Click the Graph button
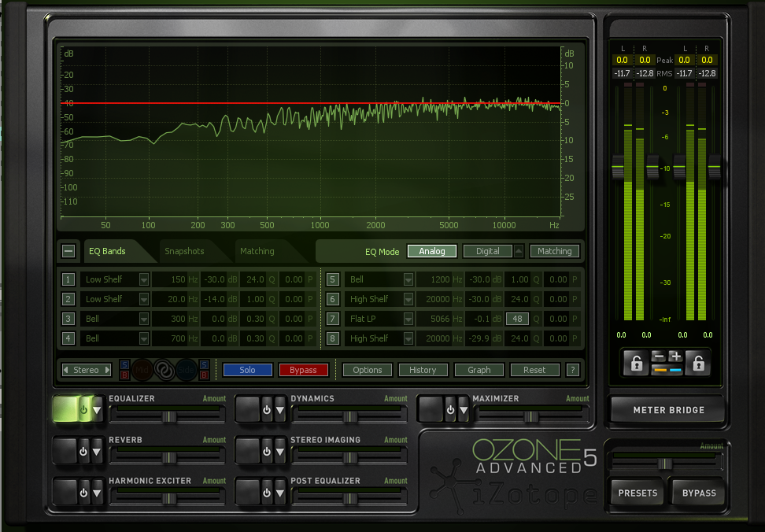 tap(479, 370)
